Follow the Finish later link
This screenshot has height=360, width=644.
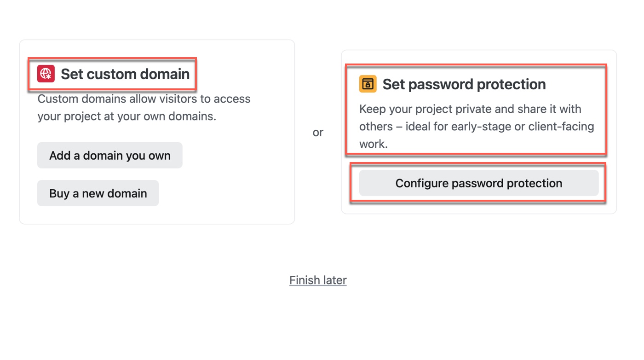[x=318, y=280]
